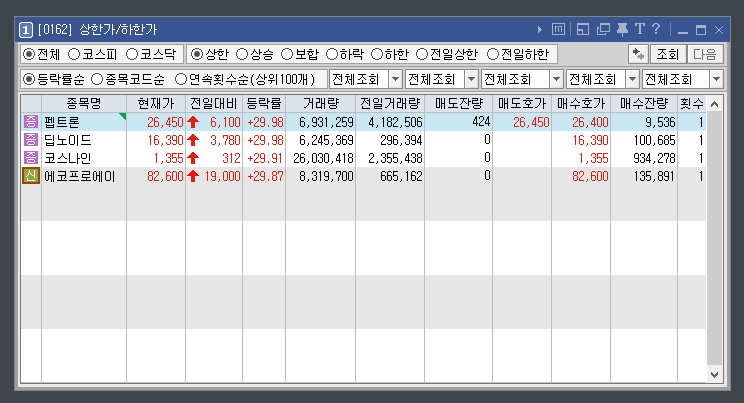Click the scrollbar up arrow

(715, 104)
